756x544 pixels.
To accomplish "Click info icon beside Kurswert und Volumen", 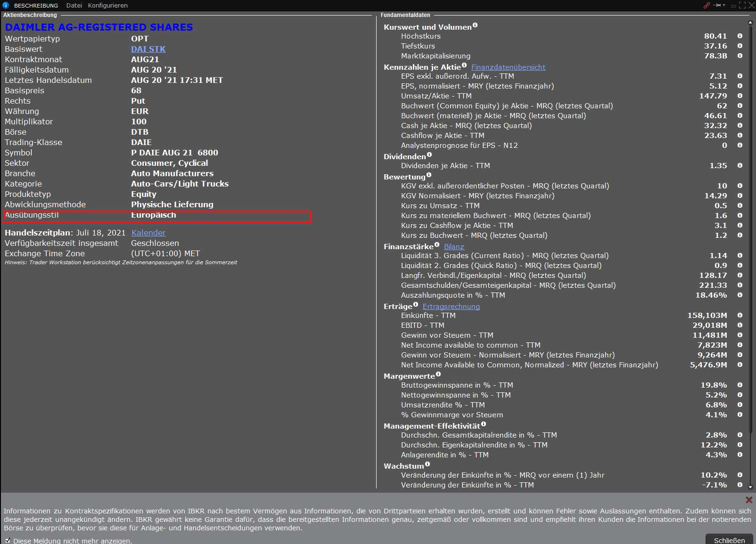I will (x=475, y=25).
